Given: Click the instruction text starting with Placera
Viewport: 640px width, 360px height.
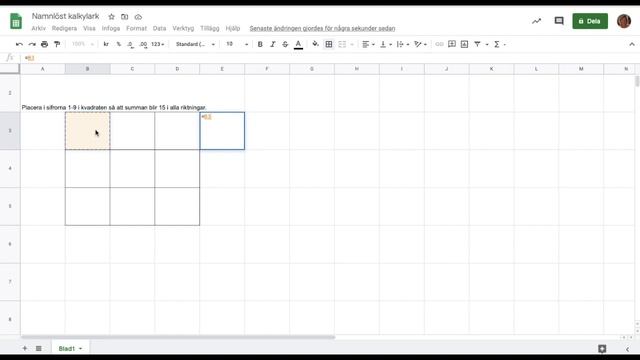Looking at the screenshot, I should pos(114,107).
